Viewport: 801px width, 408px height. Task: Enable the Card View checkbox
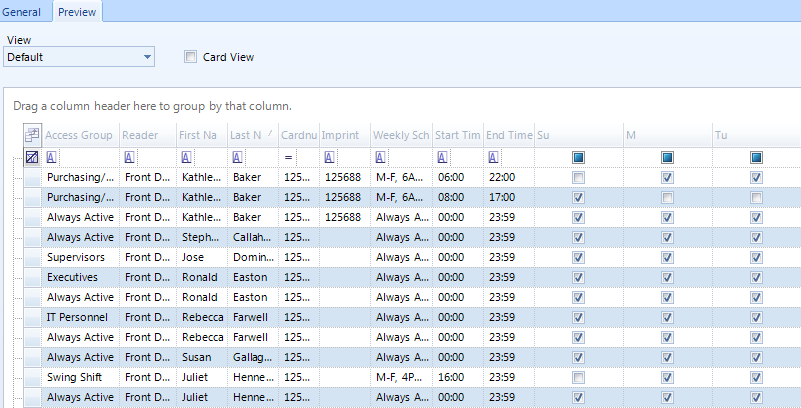[x=190, y=57]
